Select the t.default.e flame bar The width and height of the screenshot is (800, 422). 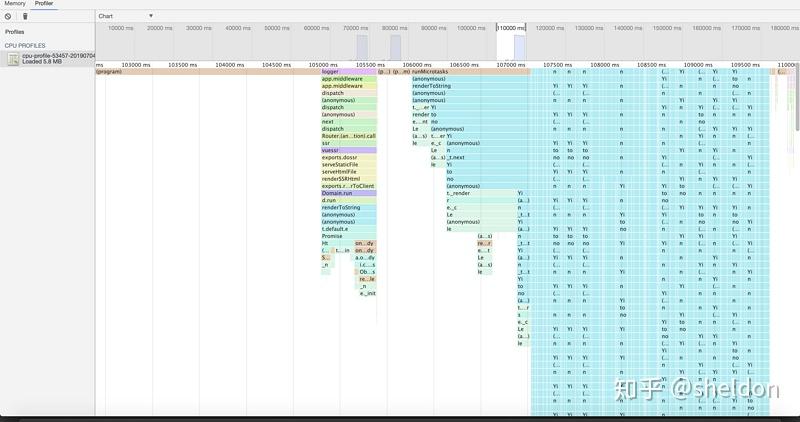click(x=349, y=229)
